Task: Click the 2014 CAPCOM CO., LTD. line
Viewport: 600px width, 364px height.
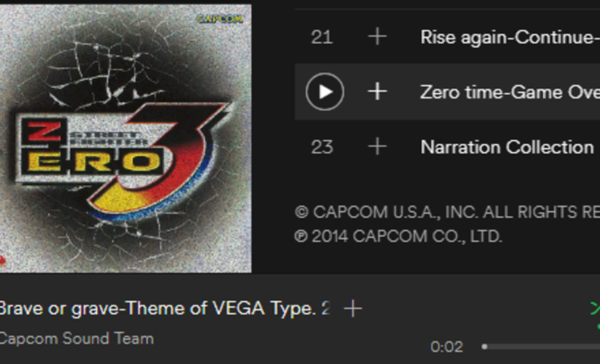Action: [x=398, y=236]
